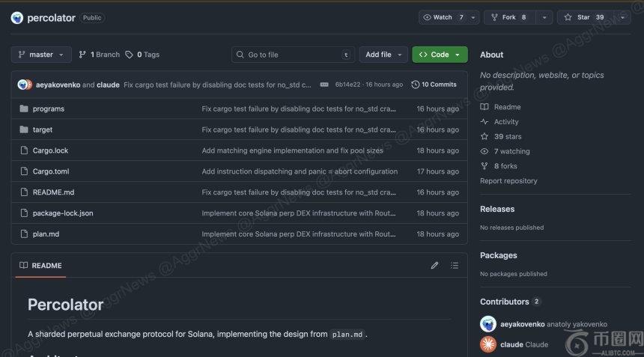Viewport: 644px width, 357px height.
Task: Click the percolator repository owner avatar
Action: pyautogui.click(x=17, y=17)
